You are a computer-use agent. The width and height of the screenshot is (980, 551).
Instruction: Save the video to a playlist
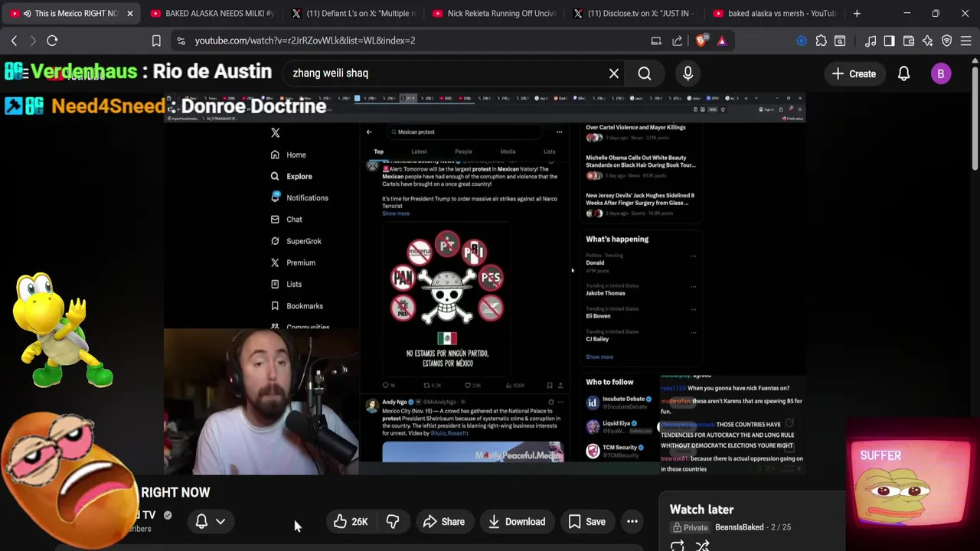[x=586, y=522]
